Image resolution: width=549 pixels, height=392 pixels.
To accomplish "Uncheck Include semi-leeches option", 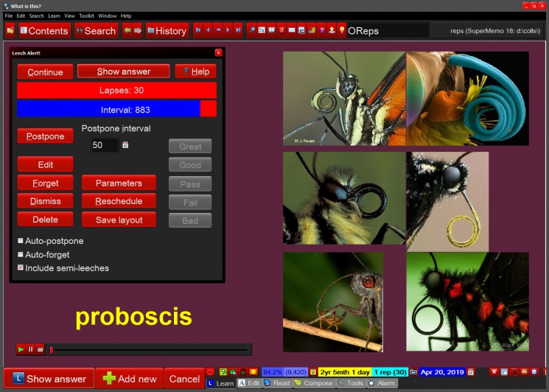I will click(21, 267).
